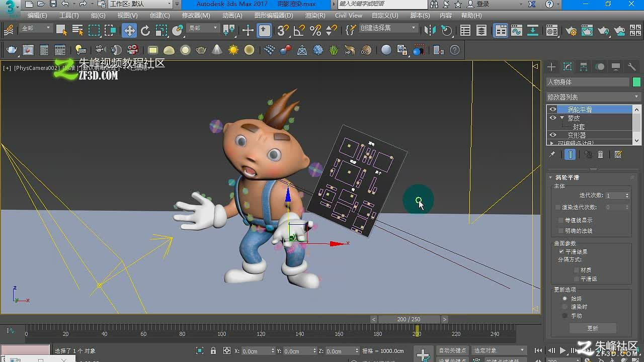Collapse the 蒙皮 modifier sub-tree

562,118
